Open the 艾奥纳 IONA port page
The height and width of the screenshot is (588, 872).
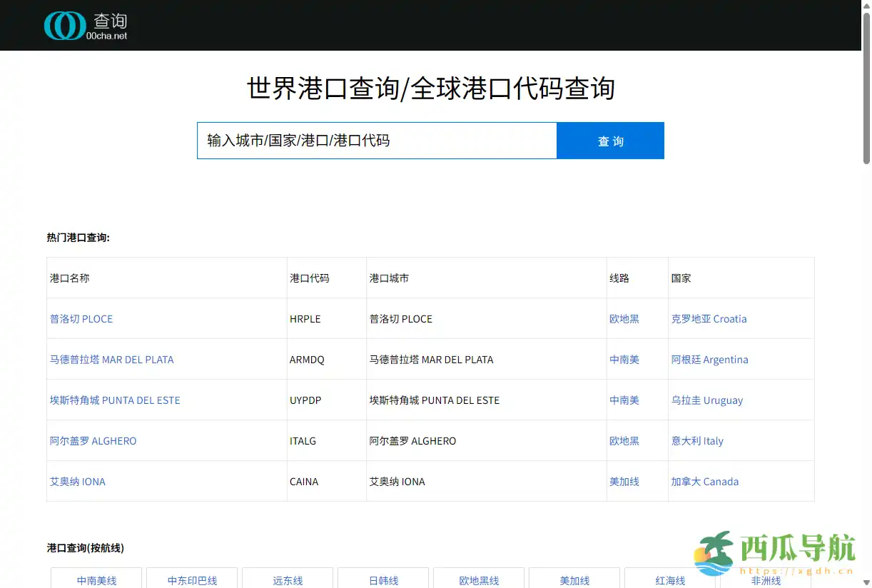pyautogui.click(x=77, y=482)
